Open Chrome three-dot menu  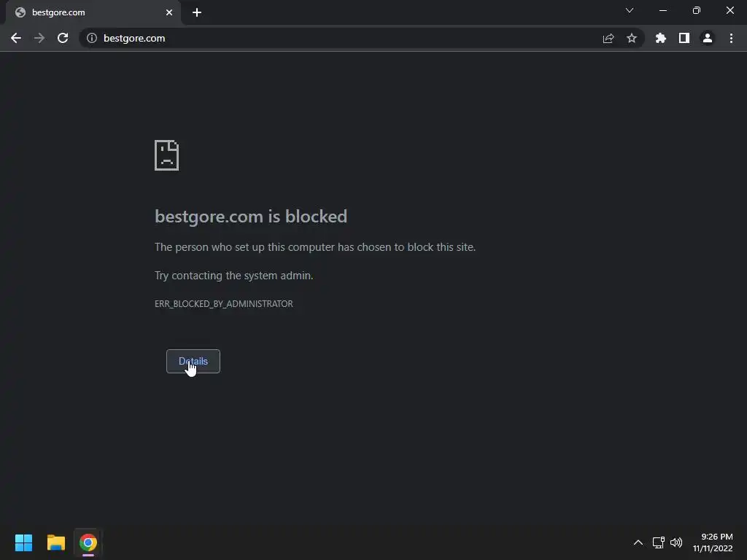[x=731, y=38]
